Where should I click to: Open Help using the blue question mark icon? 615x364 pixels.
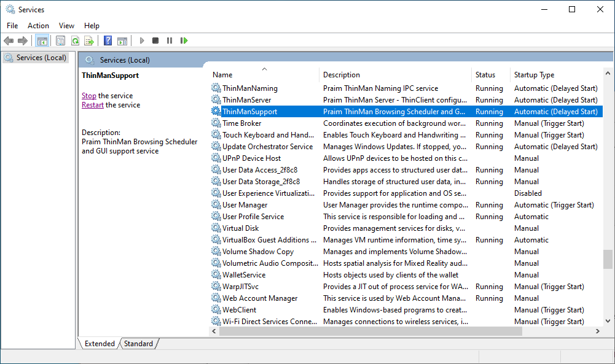108,41
